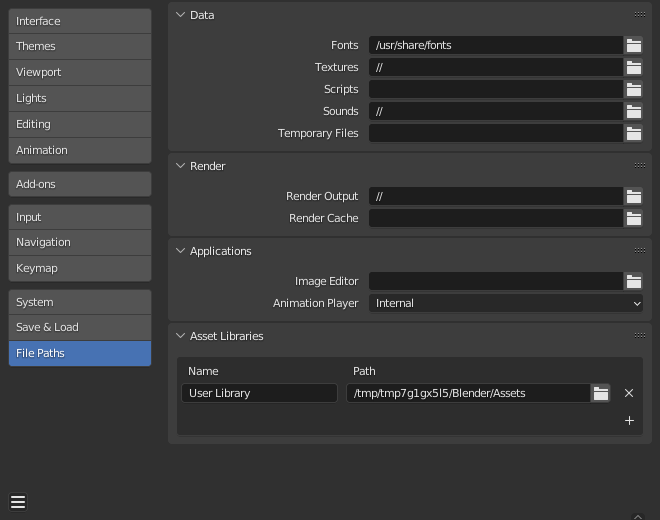Open the hamburger preferences menu

(x=18, y=502)
